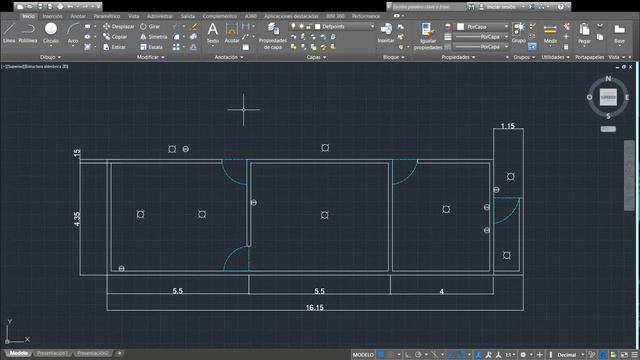Toggle hardware acceleration icon in status bar
The height and width of the screenshot is (360, 640).
click(x=603, y=355)
